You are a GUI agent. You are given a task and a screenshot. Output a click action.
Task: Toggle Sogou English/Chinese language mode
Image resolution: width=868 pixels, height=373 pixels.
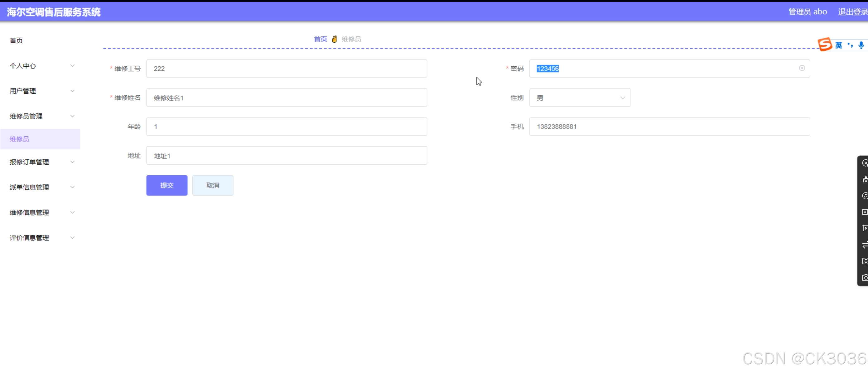tap(839, 45)
